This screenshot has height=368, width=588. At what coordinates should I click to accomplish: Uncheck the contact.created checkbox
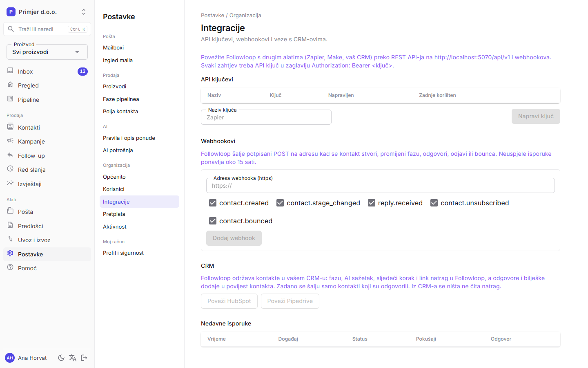coord(213,203)
